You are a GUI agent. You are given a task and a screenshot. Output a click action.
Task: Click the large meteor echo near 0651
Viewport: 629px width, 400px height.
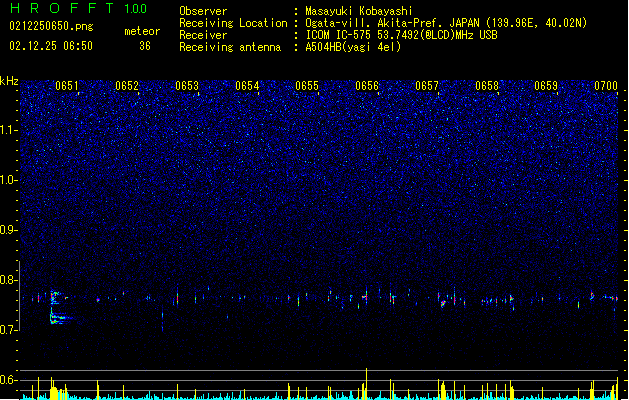coord(59,307)
